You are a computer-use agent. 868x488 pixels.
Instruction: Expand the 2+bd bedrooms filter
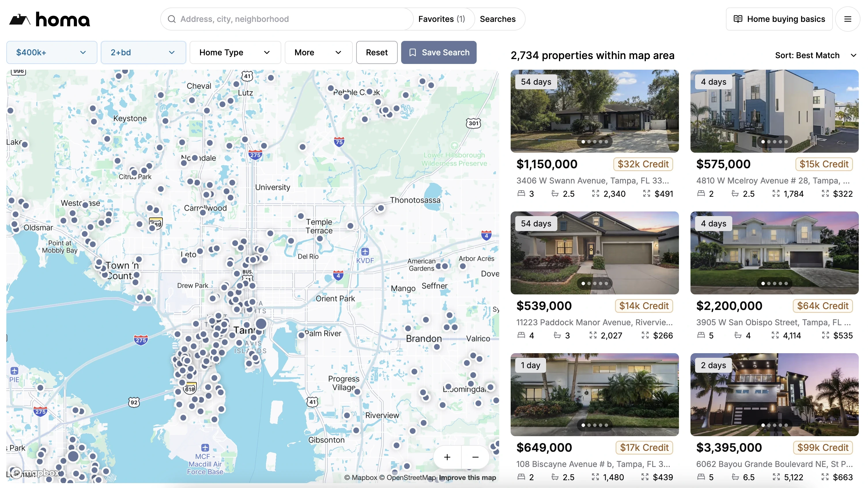tap(143, 52)
